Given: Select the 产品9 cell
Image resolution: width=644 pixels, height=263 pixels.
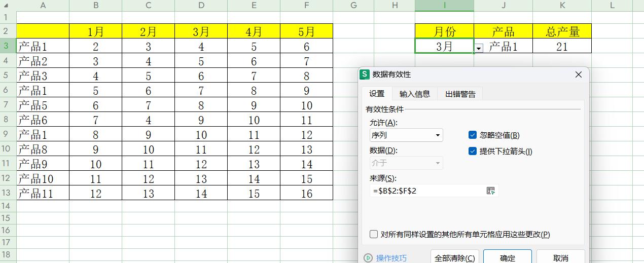Looking at the screenshot, I should [43, 164].
